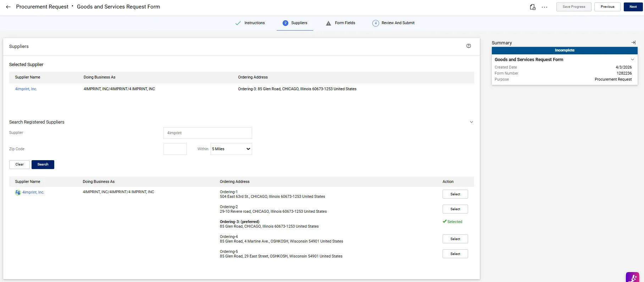This screenshot has width=644, height=282.
Task: Click the Purpose value Procurement Request
Action: click(613, 80)
